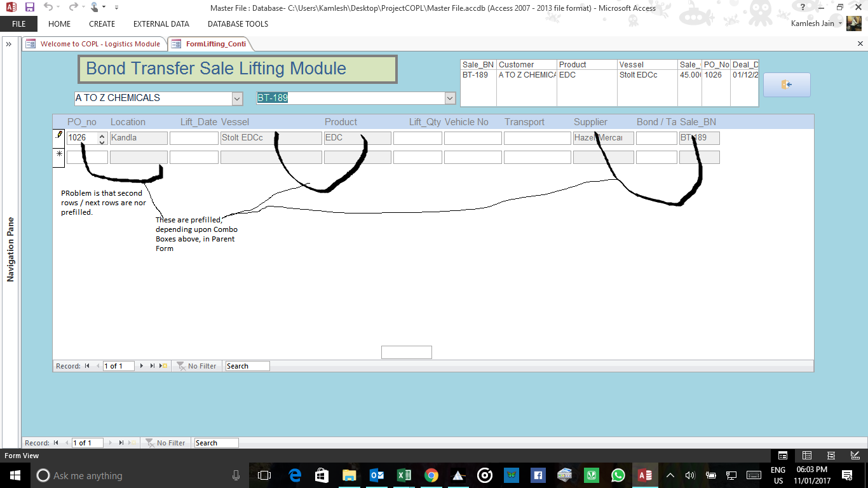Screen dimensions: 868x488
Task: Expand the BT-189 sale number dropdown
Action: [x=450, y=98]
